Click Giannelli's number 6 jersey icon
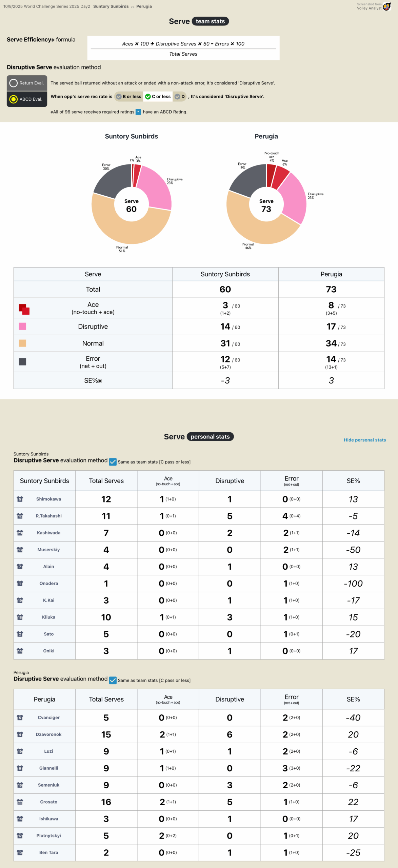 pyautogui.click(x=20, y=768)
